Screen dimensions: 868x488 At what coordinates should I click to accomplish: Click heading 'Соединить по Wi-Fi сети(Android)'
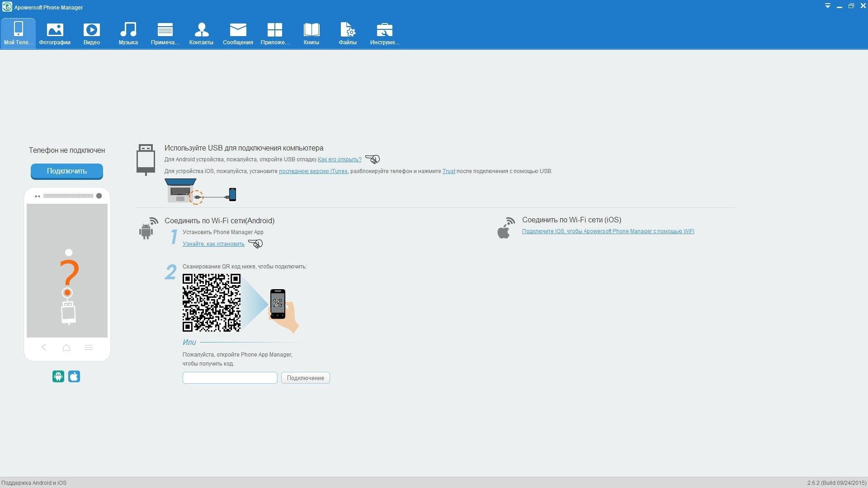(x=219, y=221)
